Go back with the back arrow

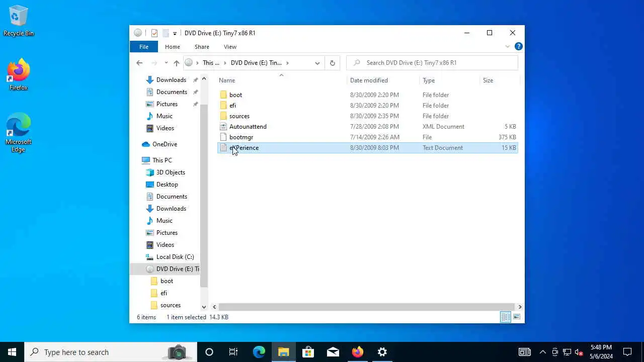139,63
